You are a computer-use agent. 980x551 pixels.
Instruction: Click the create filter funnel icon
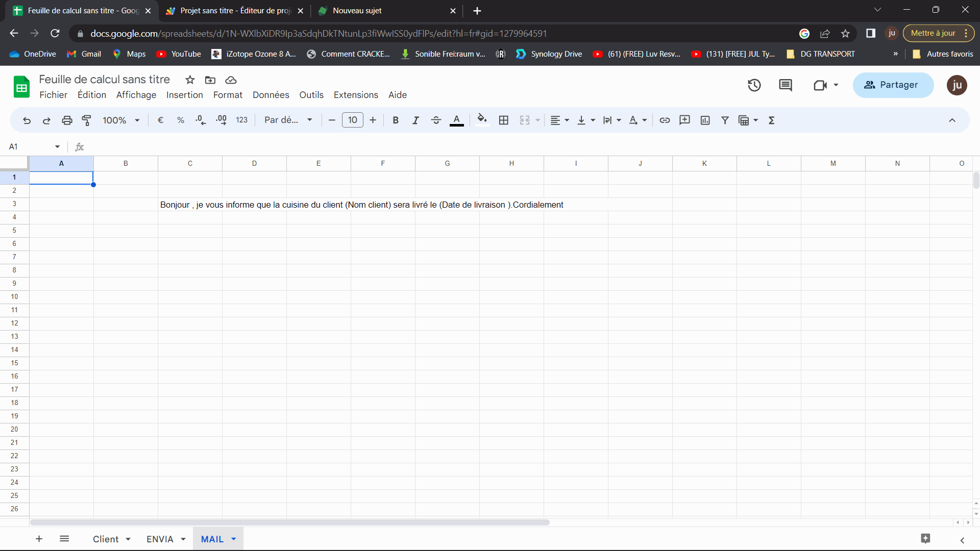pyautogui.click(x=725, y=120)
